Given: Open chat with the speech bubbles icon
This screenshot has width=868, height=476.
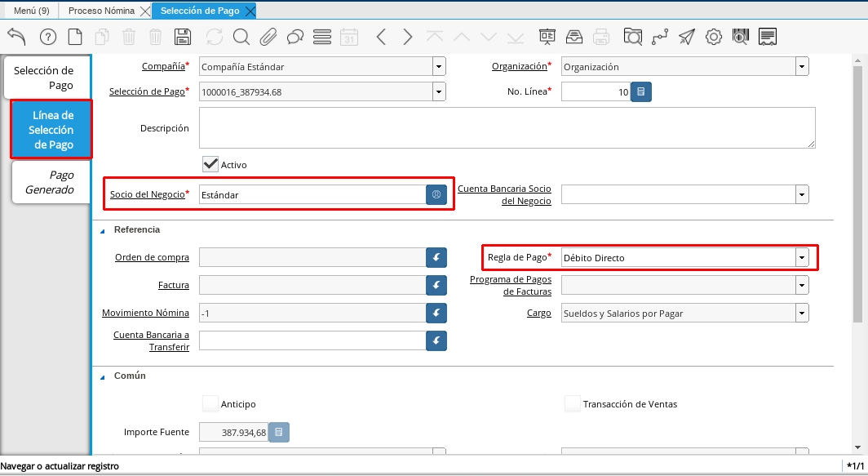Looking at the screenshot, I should [295, 37].
